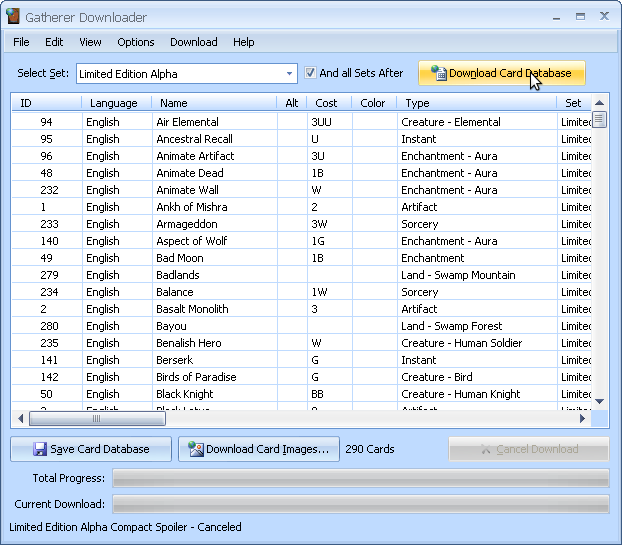Image resolution: width=622 pixels, height=545 pixels.
Task: Select the Berserk card name
Action: coord(175,360)
